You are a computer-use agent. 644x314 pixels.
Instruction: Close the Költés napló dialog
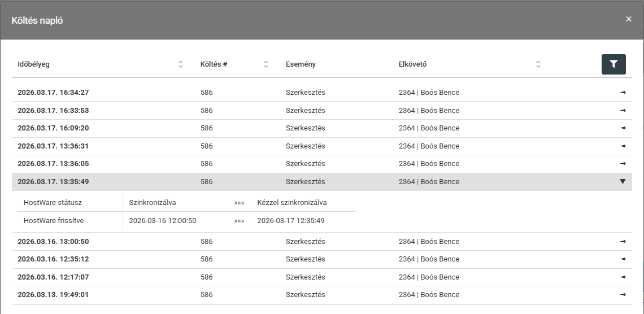coord(628,19)
